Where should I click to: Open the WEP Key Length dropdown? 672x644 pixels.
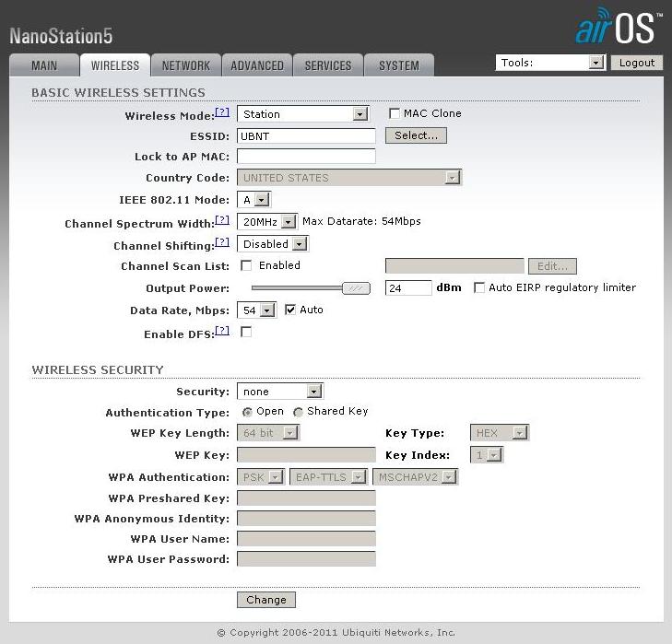click(x=268, y=433)
